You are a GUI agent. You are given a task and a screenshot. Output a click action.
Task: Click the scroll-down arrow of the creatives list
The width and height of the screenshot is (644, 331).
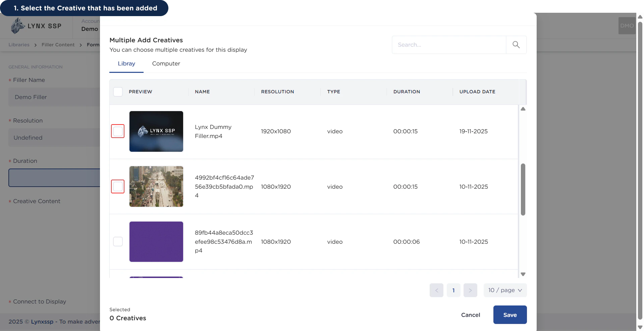click(x=523, y=274)
